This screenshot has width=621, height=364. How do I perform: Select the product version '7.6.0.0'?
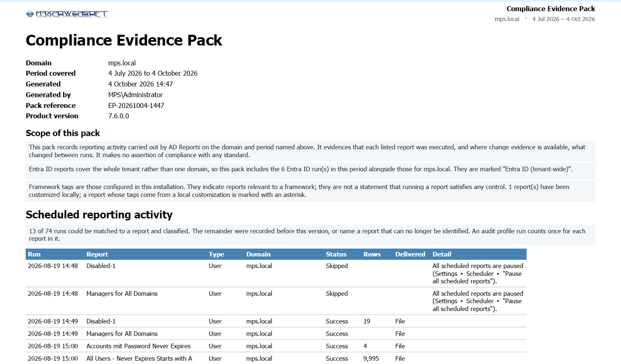click(118, 116)
